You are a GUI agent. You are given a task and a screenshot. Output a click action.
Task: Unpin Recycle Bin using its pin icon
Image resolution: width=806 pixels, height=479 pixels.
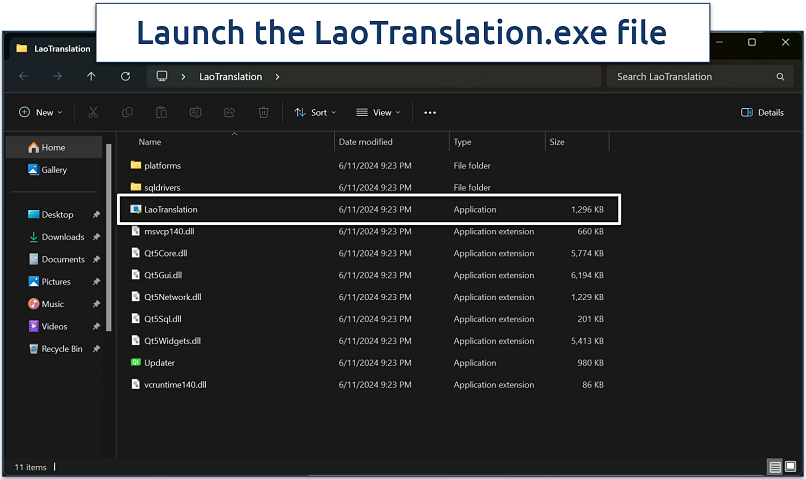coord(96,348)
